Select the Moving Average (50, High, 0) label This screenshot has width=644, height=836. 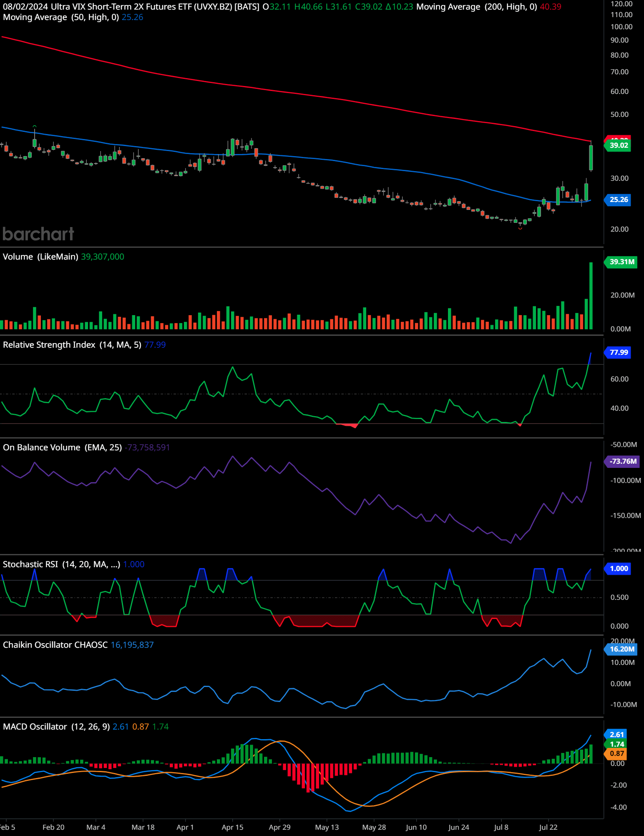(x=61, y=17)
